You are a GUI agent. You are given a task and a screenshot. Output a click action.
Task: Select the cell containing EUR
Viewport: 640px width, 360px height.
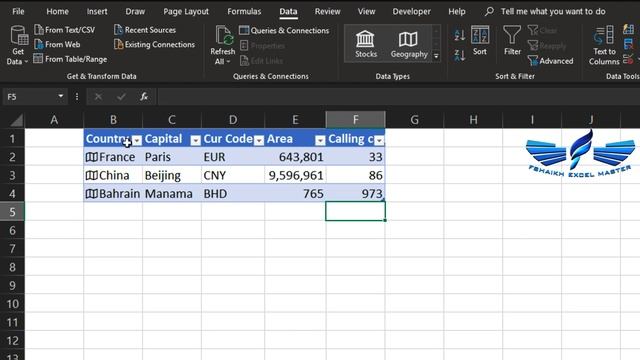tap(233, 157)
